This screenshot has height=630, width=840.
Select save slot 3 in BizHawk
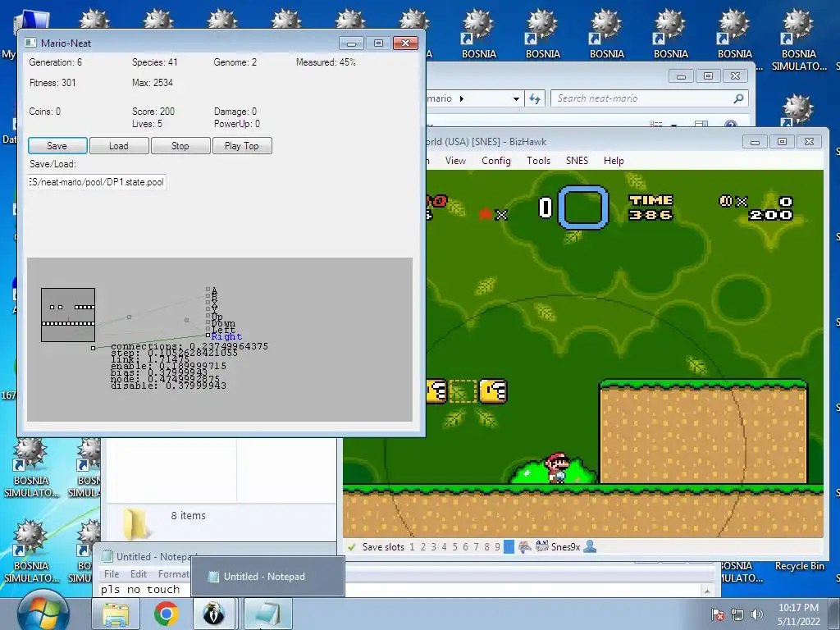433,547
